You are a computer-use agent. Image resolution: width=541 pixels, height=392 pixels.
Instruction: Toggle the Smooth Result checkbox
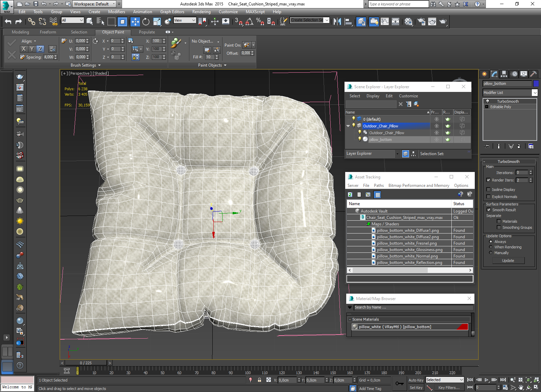pos(488,210)
